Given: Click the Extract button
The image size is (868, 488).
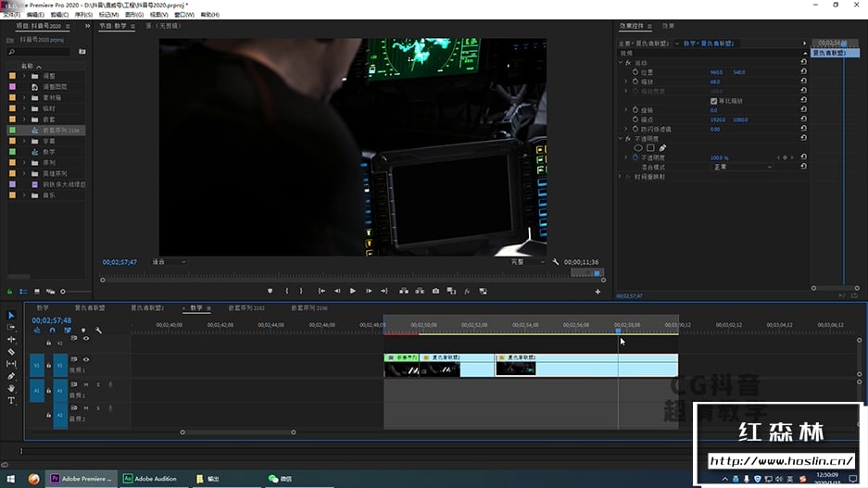Looking at the screenshot, I should (421, 291).
